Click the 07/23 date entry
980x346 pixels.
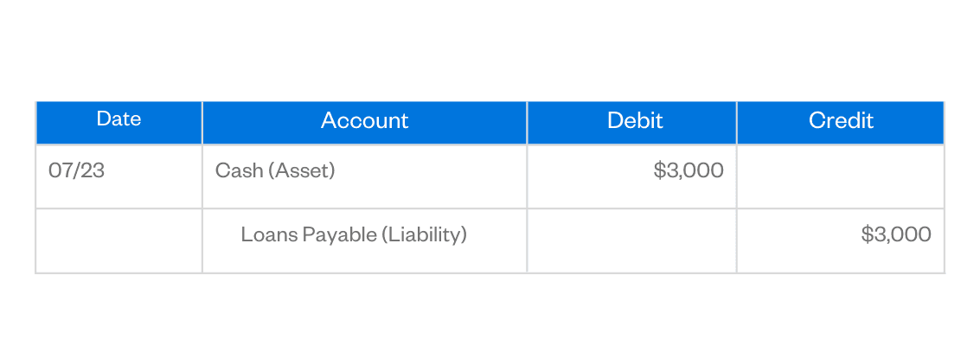[x=76, y=170]
